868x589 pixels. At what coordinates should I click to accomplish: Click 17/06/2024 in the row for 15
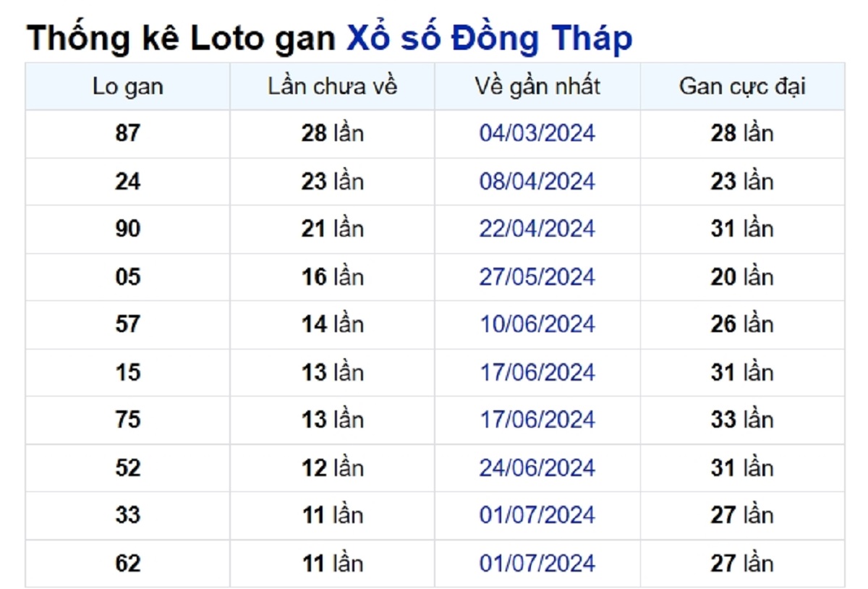[x=537, y=372]
